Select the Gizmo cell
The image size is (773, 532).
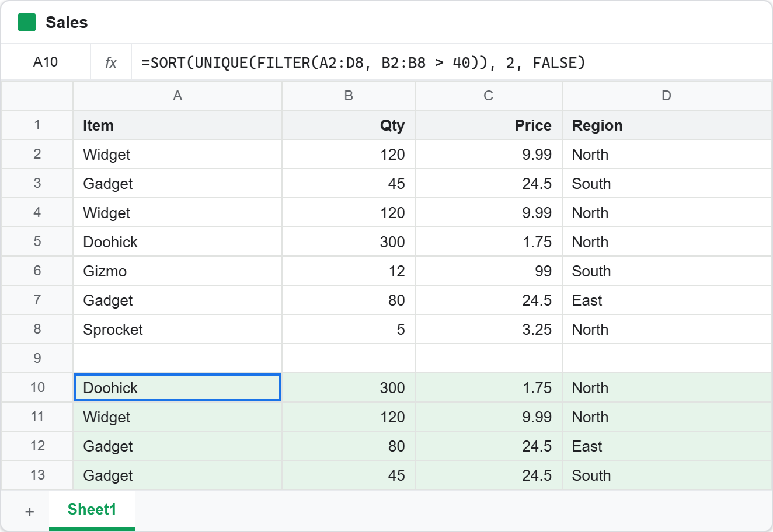click(177, 271)
